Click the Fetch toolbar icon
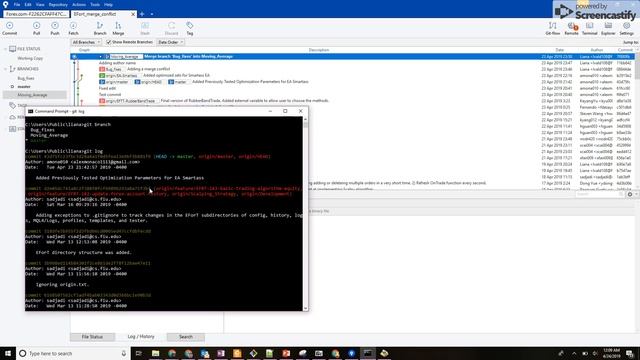This screenshot has width=640, height=360. pyautogui.click(x=73, y=29)
